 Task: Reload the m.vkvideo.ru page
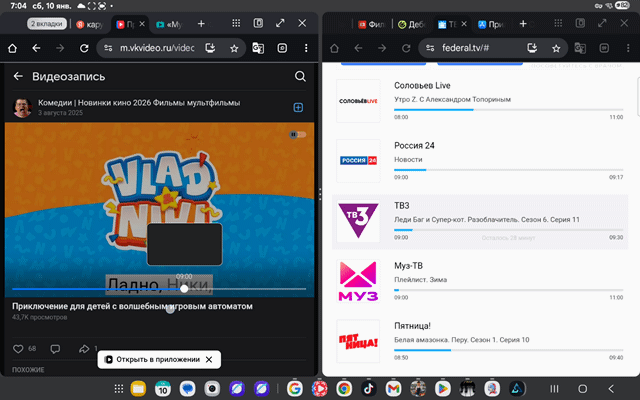pyautogui.click(x=87, y=47)
